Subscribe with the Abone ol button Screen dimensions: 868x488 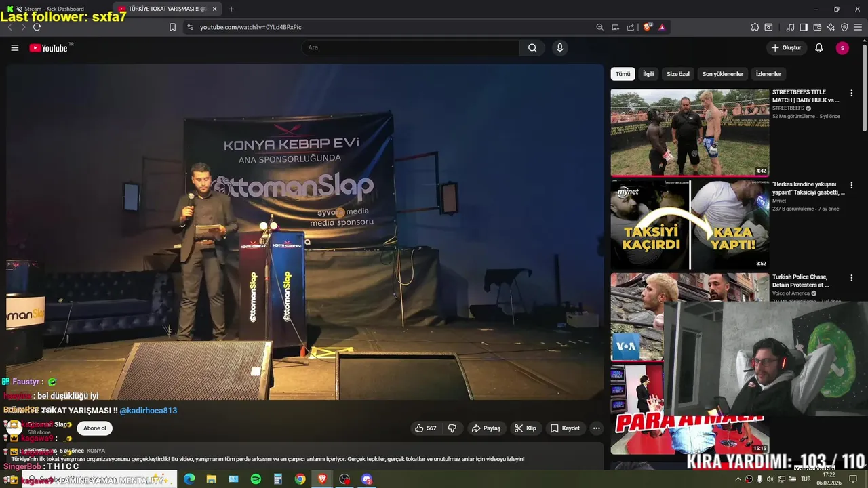[x=95, y=428]
